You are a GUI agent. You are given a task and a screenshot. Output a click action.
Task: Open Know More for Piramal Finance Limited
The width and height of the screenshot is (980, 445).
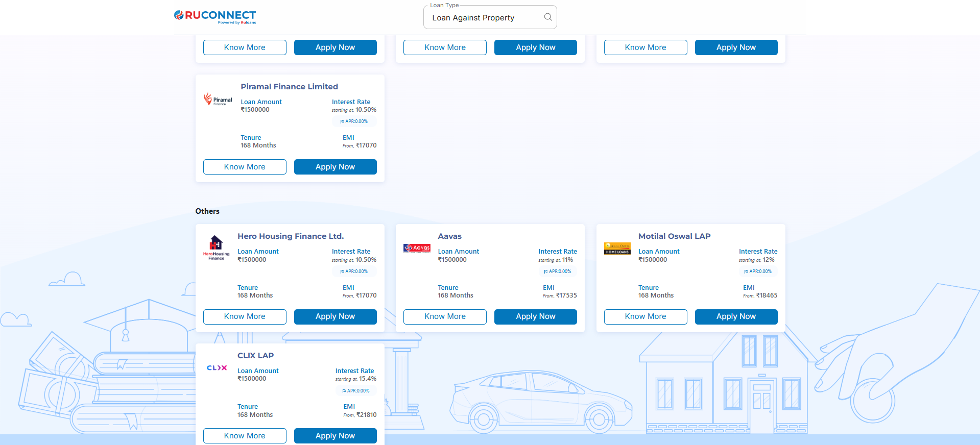(245, 167)
